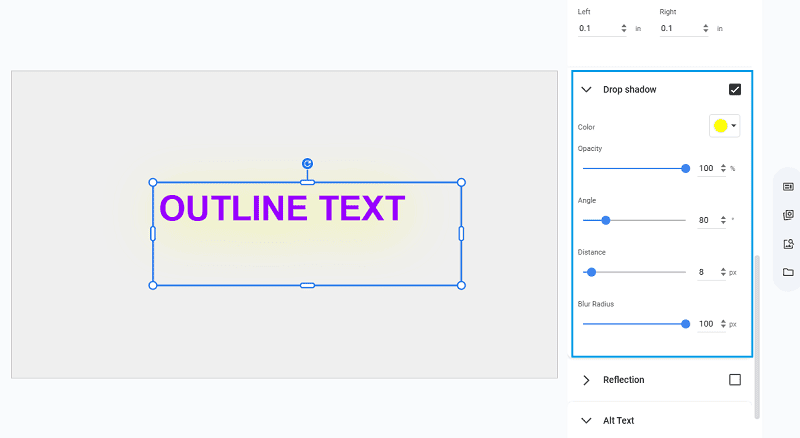The width and height of the screenshot is (800, 438).
Task: Click the right middle edge handle
Action: pos(461,234)
